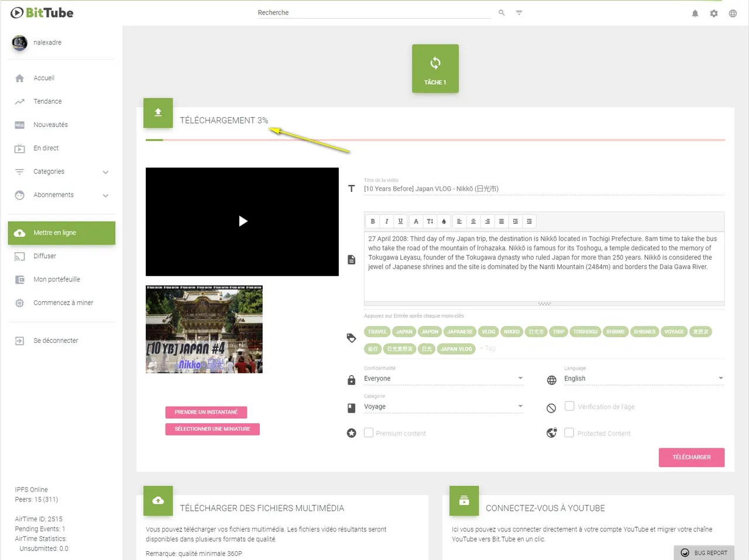Click the pink TÉLÉCHARGER button
The width and height of the screenshot is (749, 560).
tap(692, 457)
